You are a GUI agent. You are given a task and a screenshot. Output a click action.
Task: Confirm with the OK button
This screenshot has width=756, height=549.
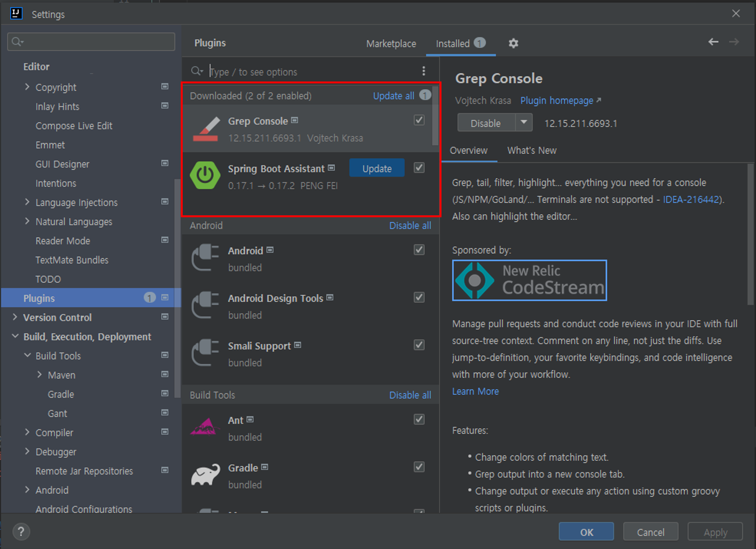pyautogui.click(x=586, y=532)
